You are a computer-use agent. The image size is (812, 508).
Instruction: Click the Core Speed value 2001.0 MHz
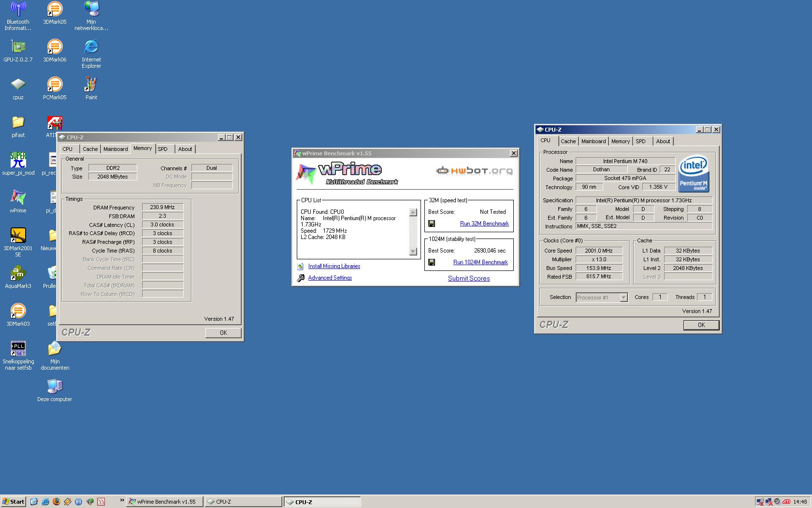(x=599, y=251)
